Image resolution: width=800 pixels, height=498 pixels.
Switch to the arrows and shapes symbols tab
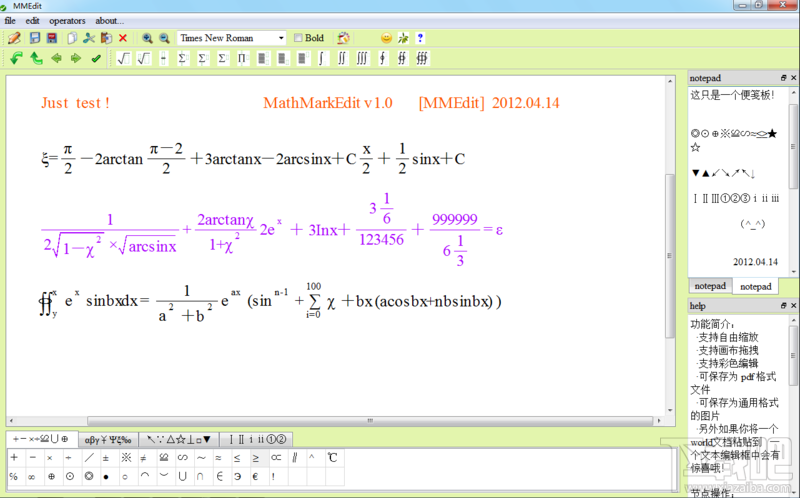[x=179, y=439]
